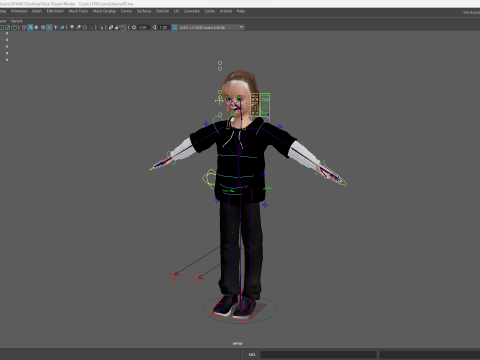Open the Cache menu
Image resolution: width=480 pixels, height=360 pixels.
[210, 11]
